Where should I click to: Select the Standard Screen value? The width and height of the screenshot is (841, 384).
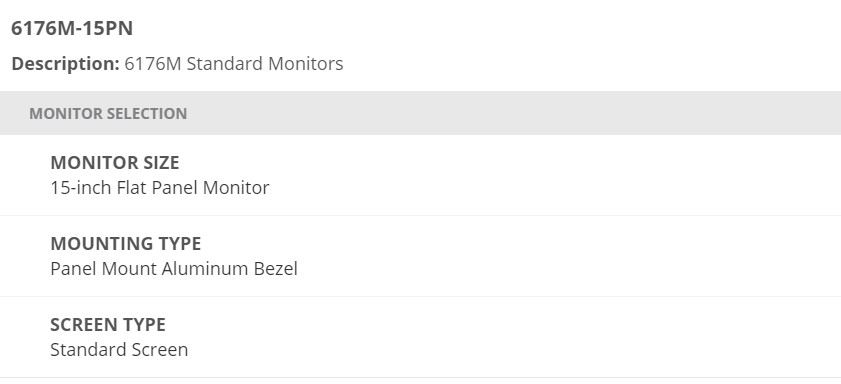119,350
